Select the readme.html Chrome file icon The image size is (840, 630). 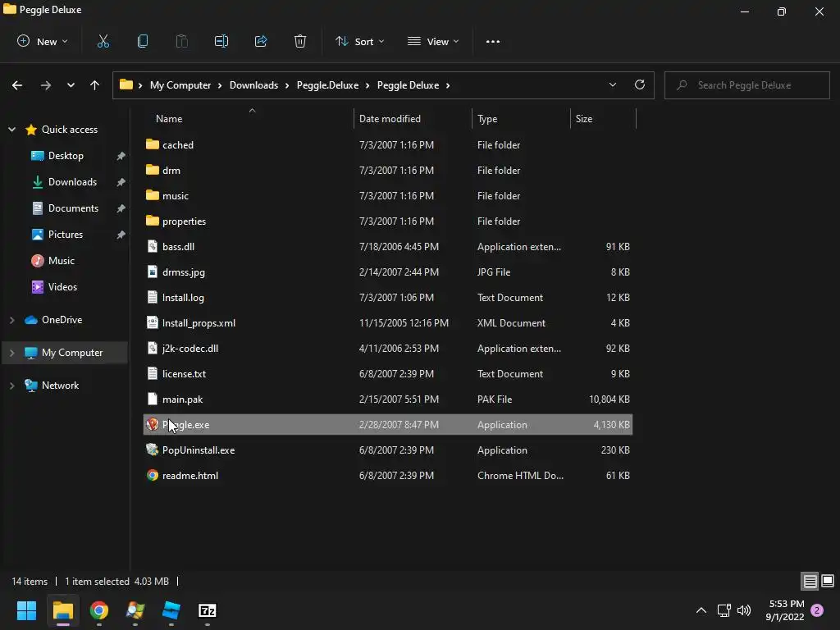(x=153, y=475)
